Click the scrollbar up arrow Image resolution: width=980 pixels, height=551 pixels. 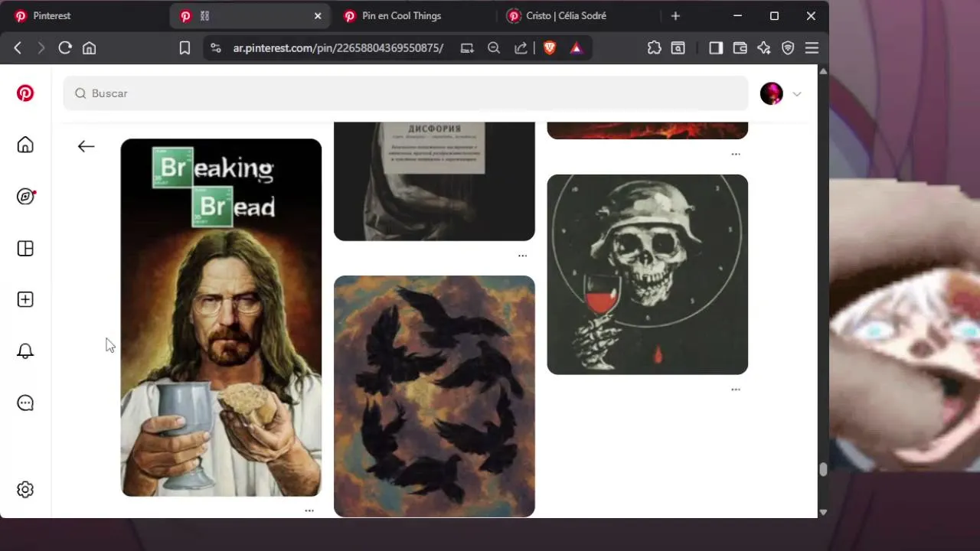point(823,71)
